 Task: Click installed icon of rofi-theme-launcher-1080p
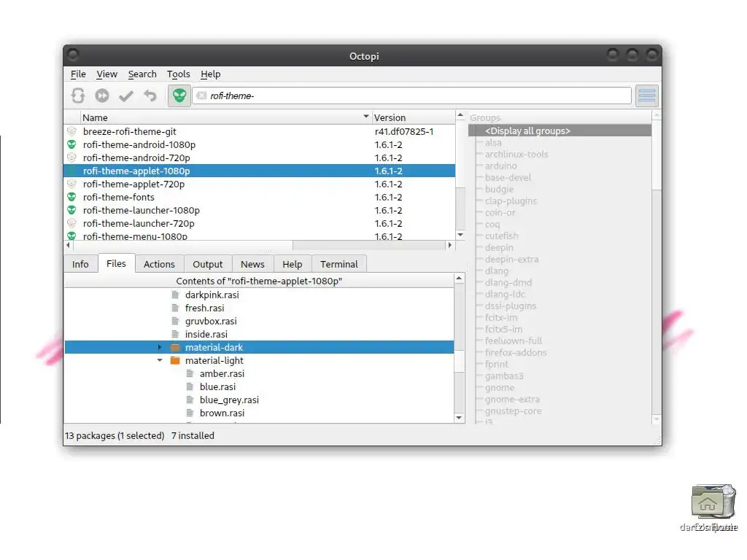point(72,210)
